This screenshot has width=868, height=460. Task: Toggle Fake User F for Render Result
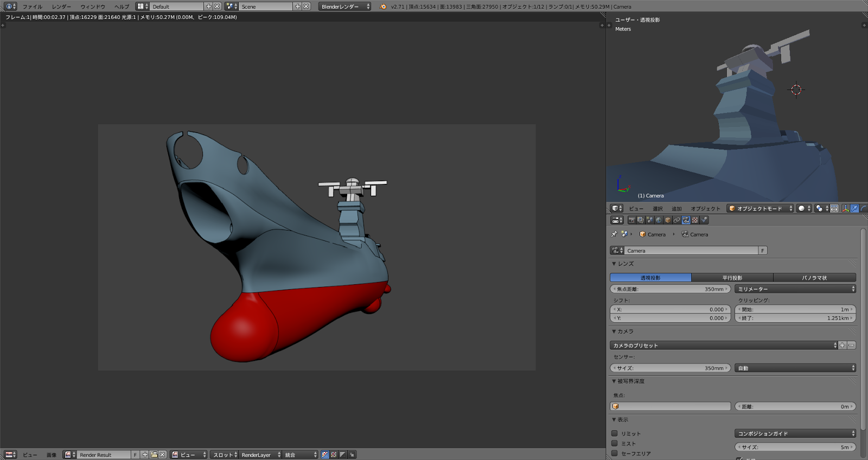click(x=135, y=455)
